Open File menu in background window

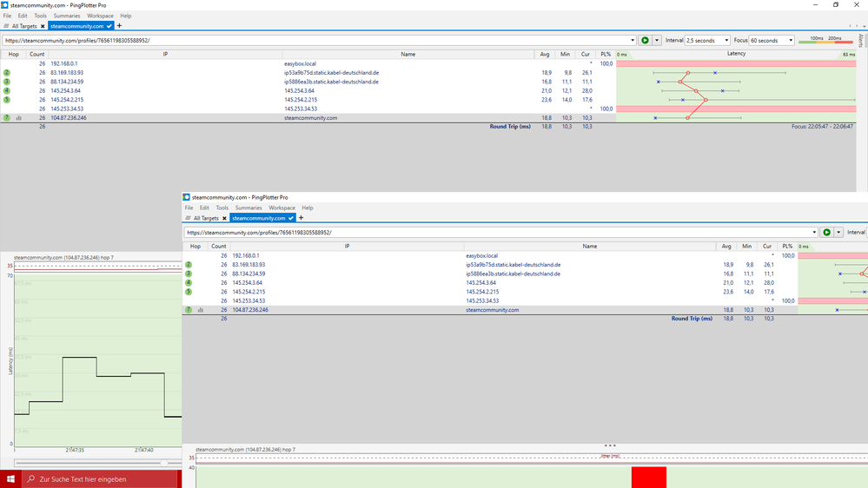7,16
